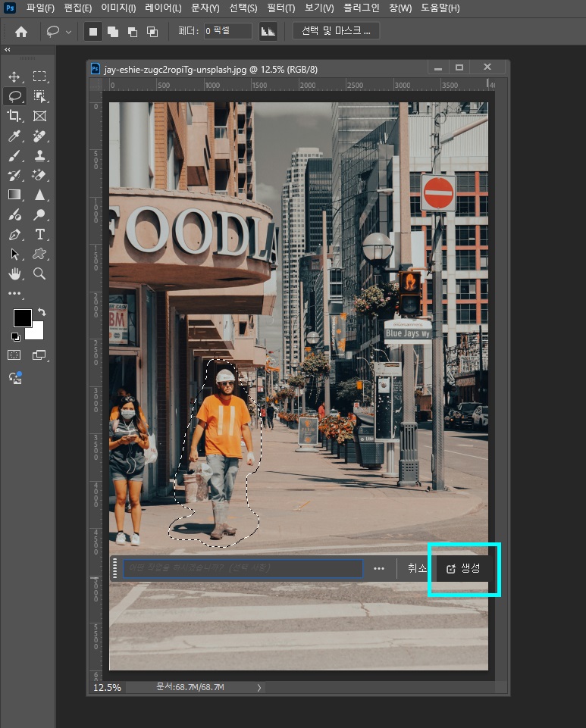Click the 생성 generate button

(463, 568)
